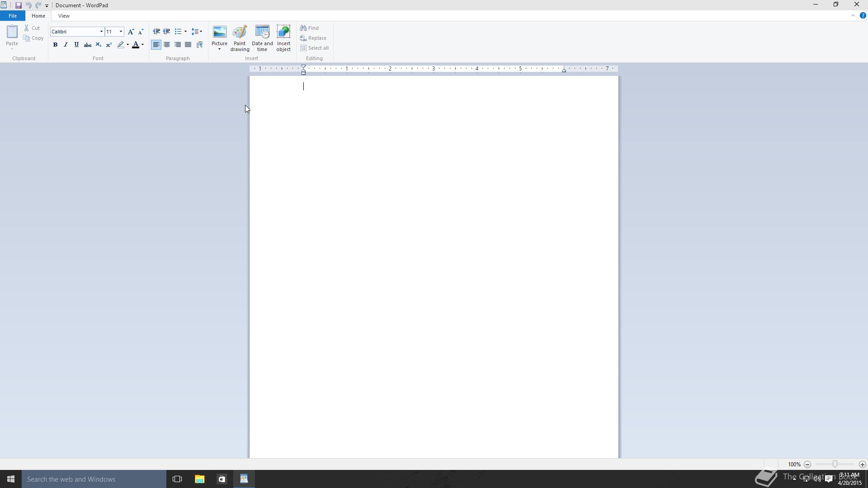Open the Action Center notifications icon

[x=829, y=479]
